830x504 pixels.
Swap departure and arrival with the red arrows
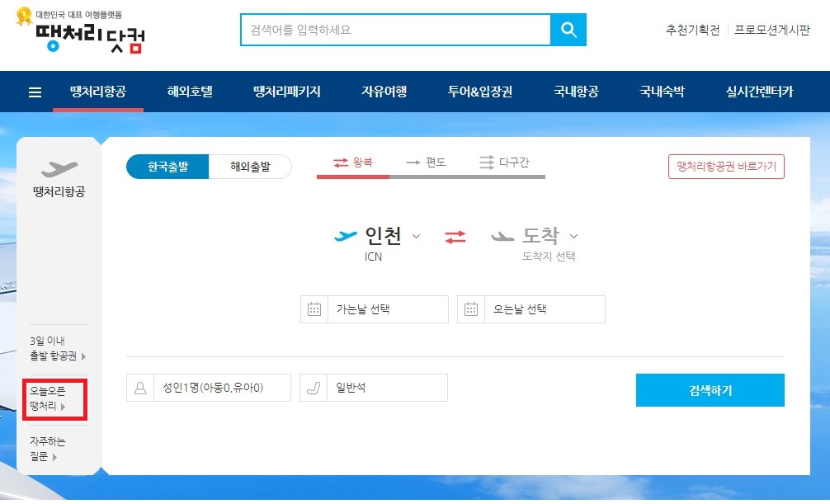click(455, 238)
